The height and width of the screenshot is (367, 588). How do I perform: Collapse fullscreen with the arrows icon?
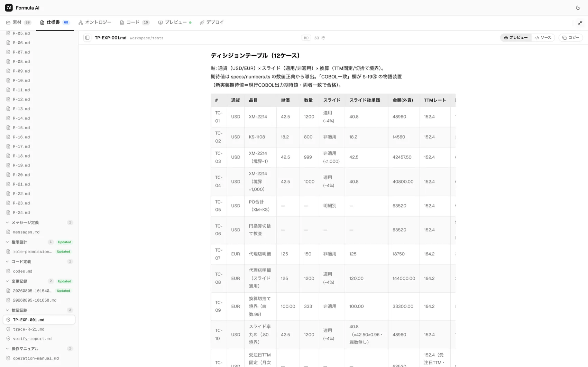pos(580,23)
